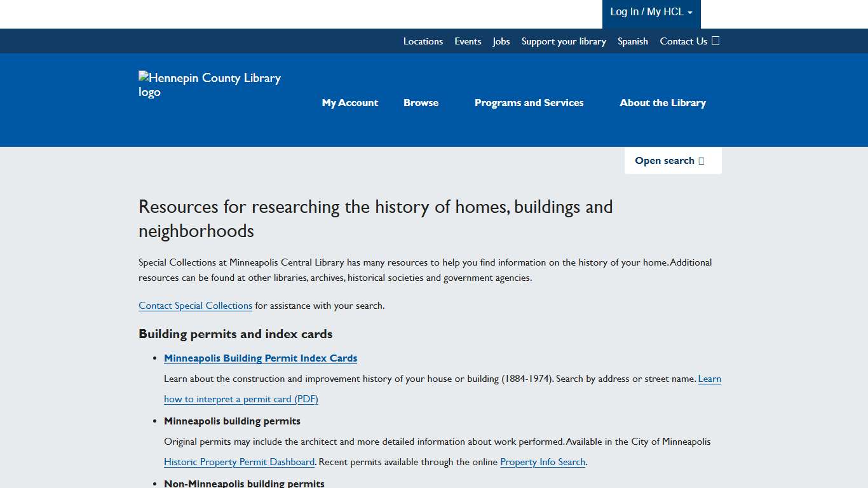This screenshot has width=868, height=488.
Task: Click Support your library
Action: [564, 41]
